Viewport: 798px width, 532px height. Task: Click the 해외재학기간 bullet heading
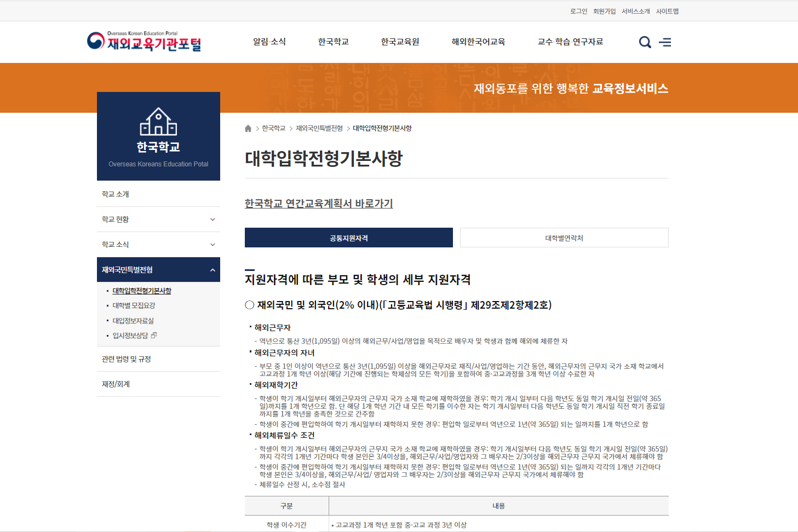click(x=276, y=385)
